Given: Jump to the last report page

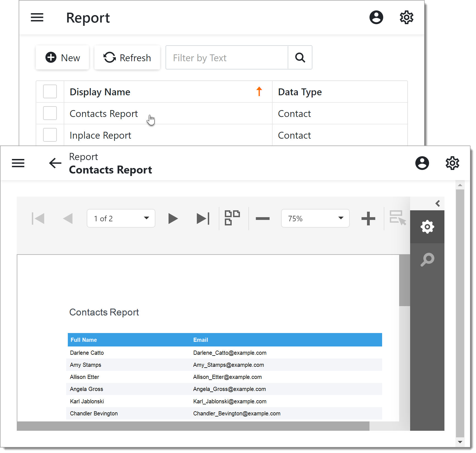Looking at the screenshot, I should point(203,219).
